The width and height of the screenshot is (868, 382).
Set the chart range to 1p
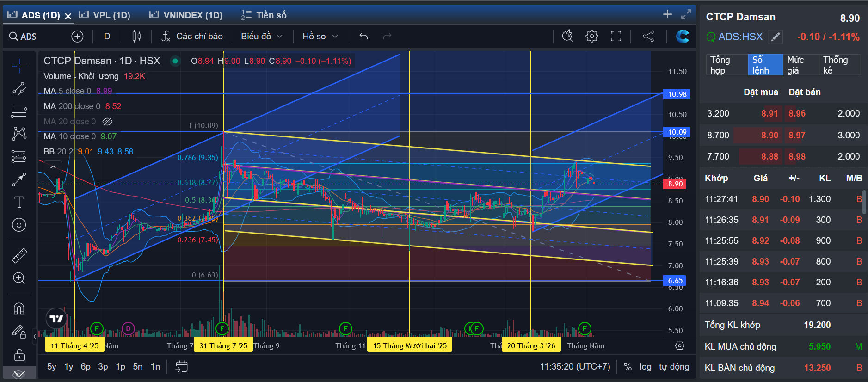[x=121, y=367]
